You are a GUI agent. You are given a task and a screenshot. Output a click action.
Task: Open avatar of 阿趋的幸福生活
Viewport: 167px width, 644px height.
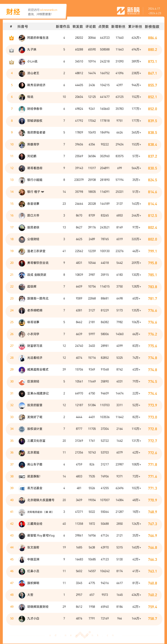coord(22,38)
